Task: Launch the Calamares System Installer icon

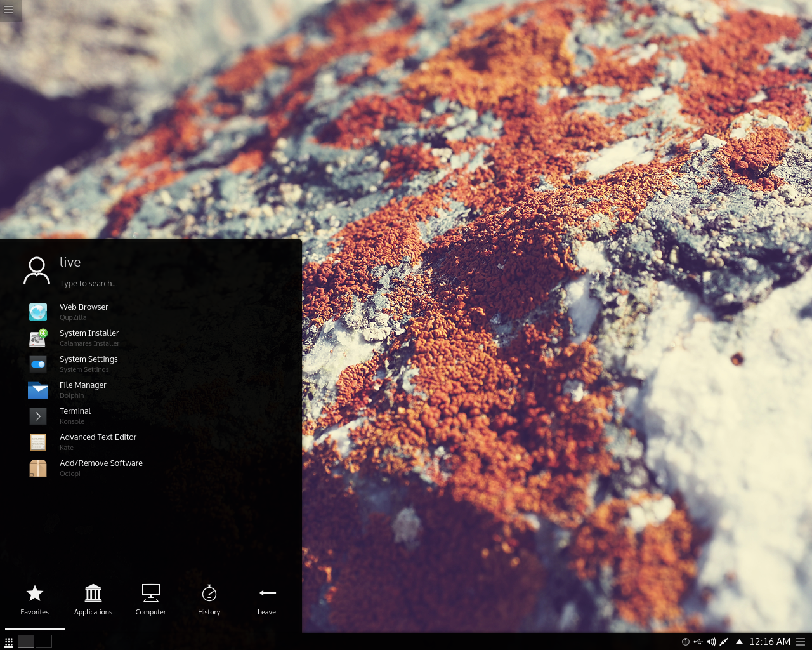Action: click(x=38, y=338)
